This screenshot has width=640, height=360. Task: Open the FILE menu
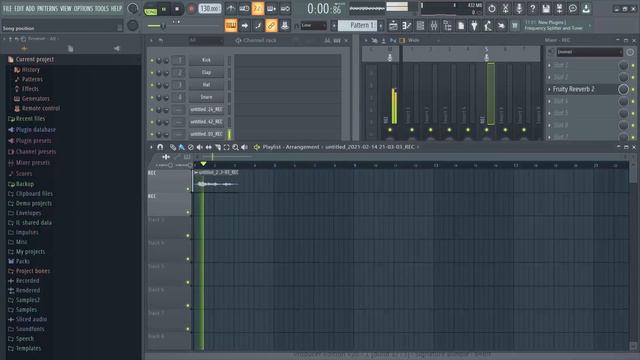[x=7, y=8]
